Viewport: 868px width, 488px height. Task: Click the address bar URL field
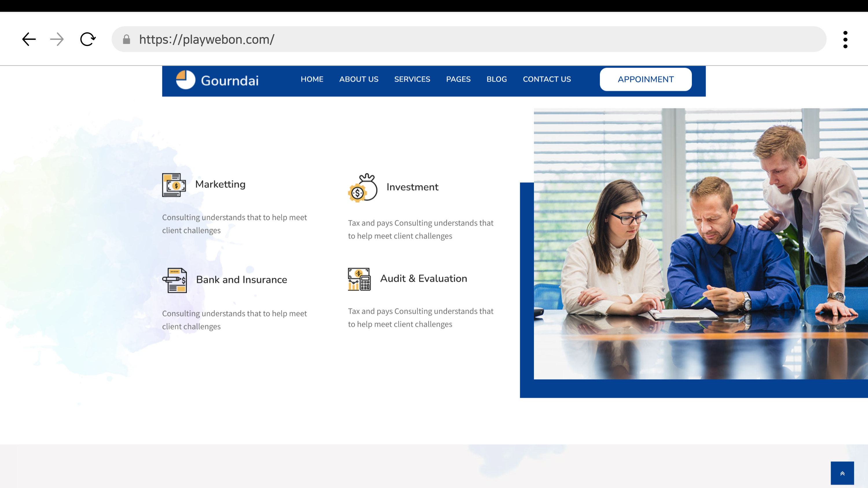472,39
